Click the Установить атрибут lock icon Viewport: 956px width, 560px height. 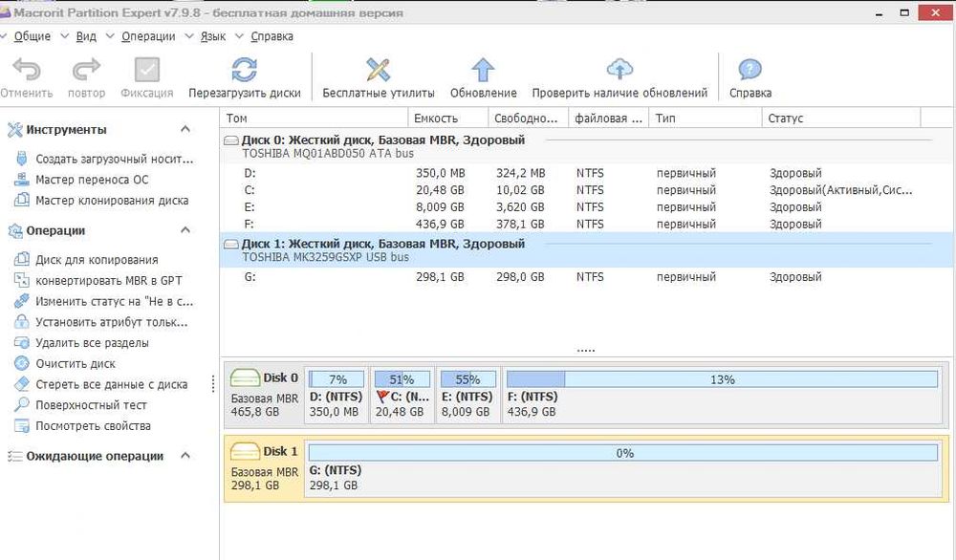[21, 322]
